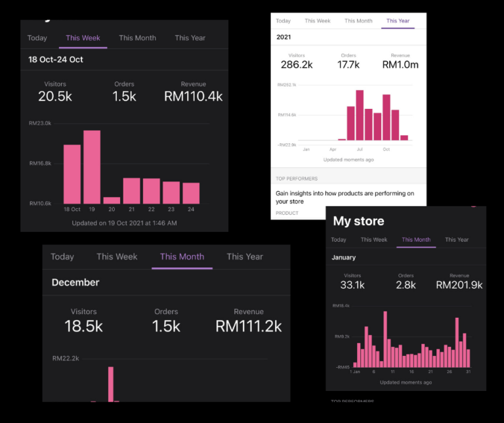Select This Year tab in the 2021 panel
This screenshot has height=423, width=504.
point(398,21)
